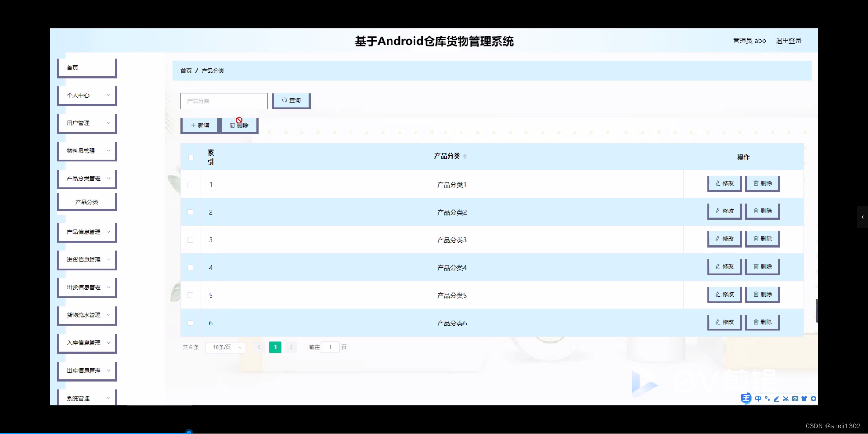This screenshot has width=868, height=434.
Task: Click the 新增 button to add a category
Action: point(199,125)
